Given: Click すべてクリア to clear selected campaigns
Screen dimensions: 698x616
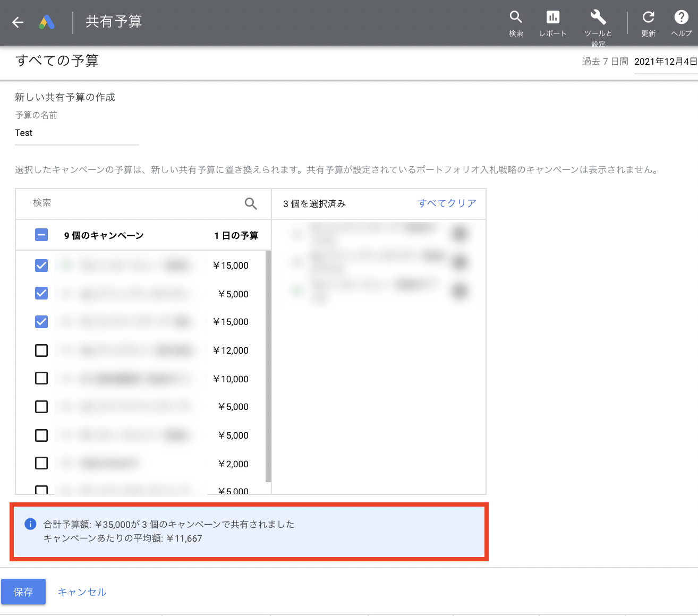Looking at the screenshot, I should point(447,203).
